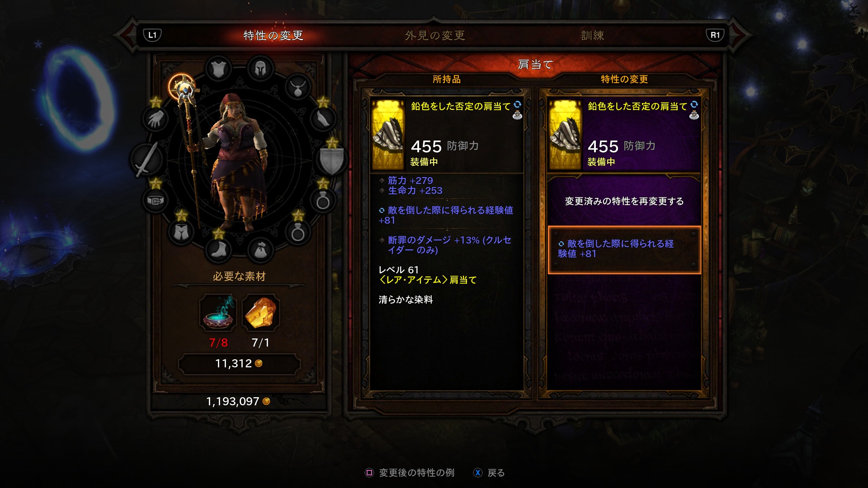Click the R1 next tab button
This screenshot has width=868, height=488.
(x=715, y=35)
